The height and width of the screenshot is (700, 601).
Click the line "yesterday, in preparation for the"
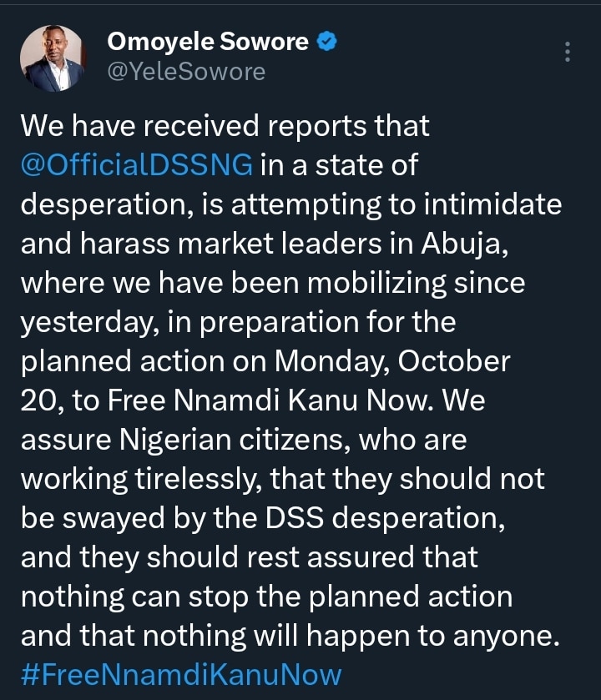pos(238,322)
